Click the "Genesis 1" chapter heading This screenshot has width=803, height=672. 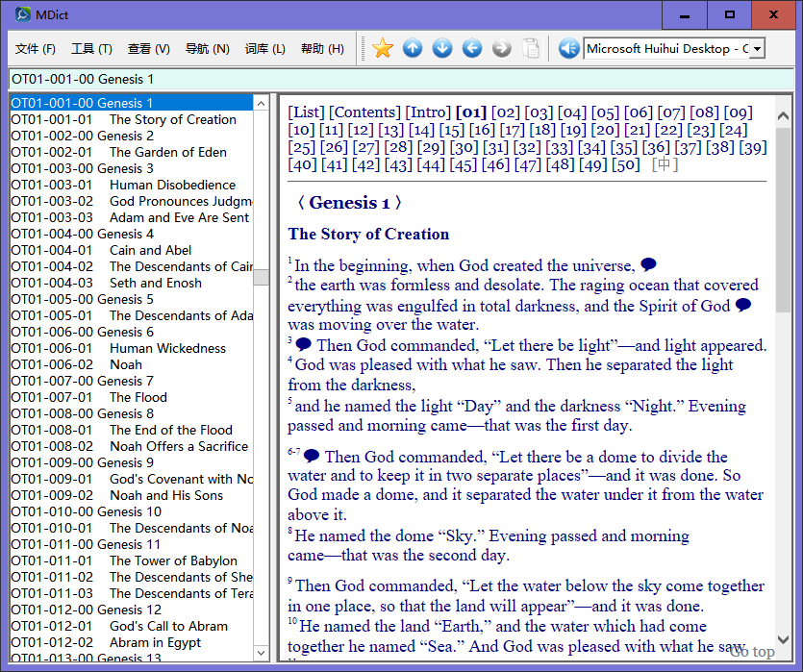pyautogui.click(x=349, y=203)
